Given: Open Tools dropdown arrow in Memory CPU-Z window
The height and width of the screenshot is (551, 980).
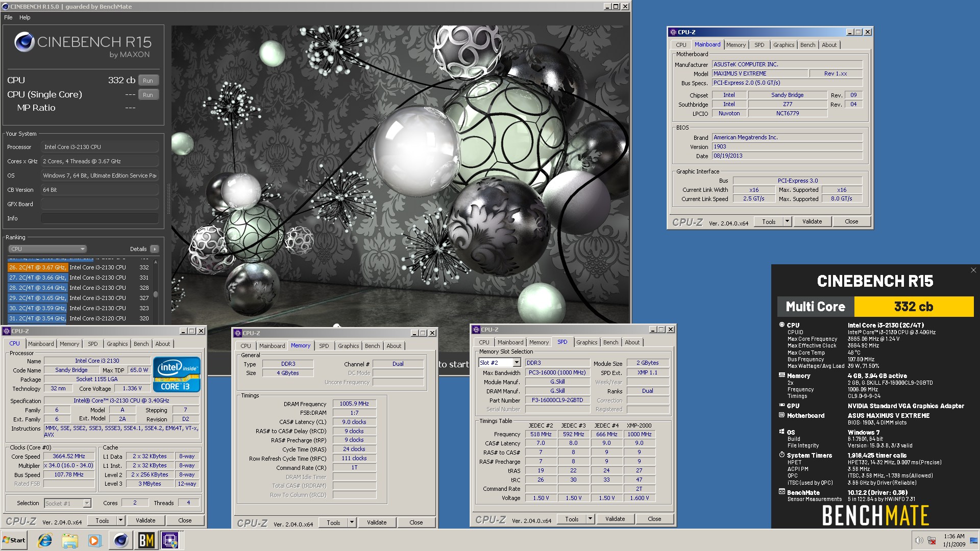Looking at the screenshot, I should click(x=352, y=522).
